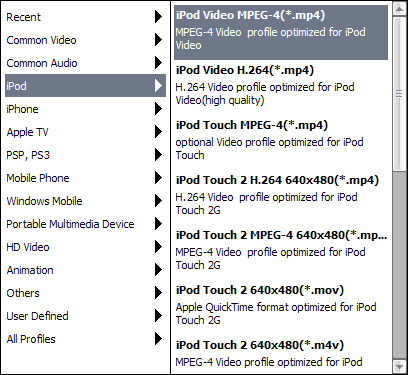Open the All Profiles category
Viewport: 408px width, 375px height.
tap(85, 339)
